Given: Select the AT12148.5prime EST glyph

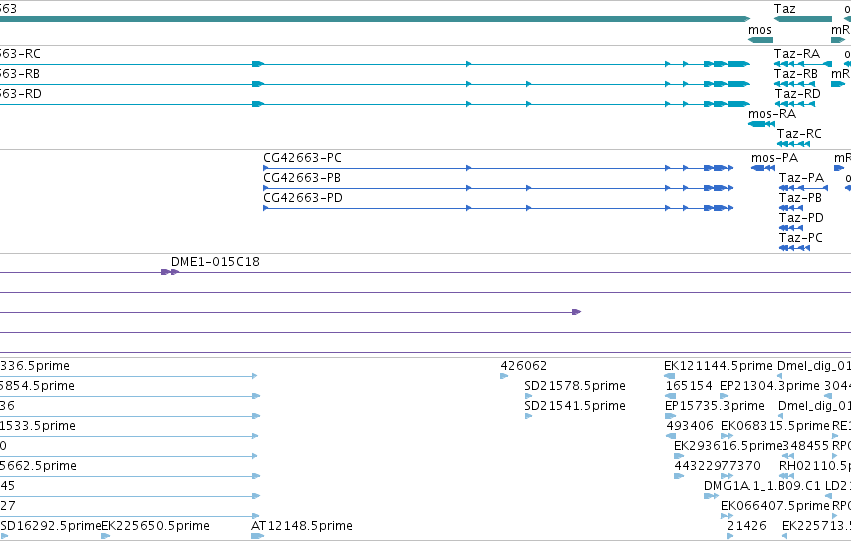Looking at the screenshot, I should (257, 536).
